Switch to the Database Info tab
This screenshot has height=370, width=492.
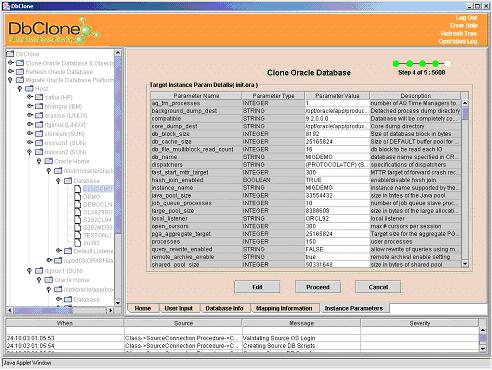(x=224, y=308)
